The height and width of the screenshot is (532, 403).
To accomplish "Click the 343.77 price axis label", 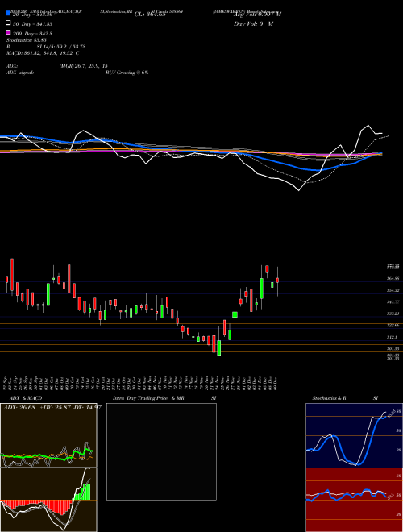I will click(393, 301).
